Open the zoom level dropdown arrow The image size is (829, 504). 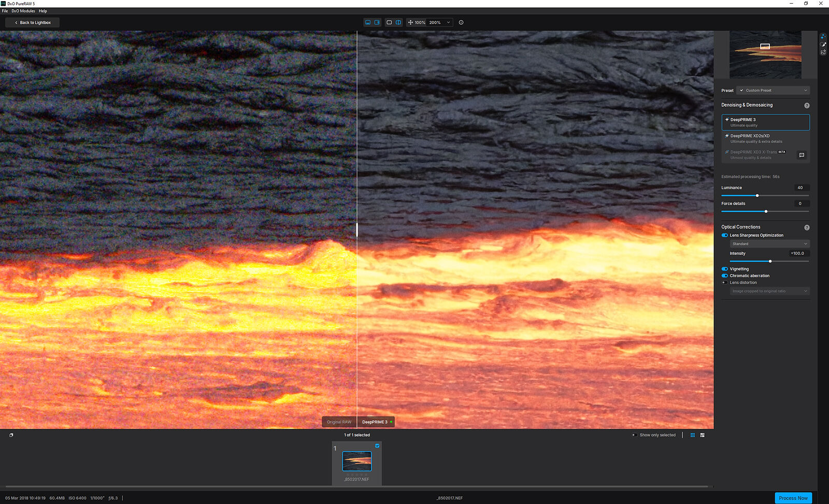pos(449,22)
